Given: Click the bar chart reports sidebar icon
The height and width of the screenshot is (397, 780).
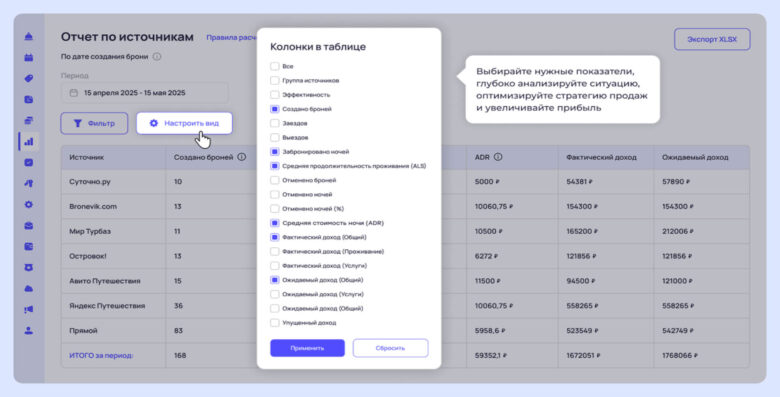Looking at the screenshot, I should point(29,142).
